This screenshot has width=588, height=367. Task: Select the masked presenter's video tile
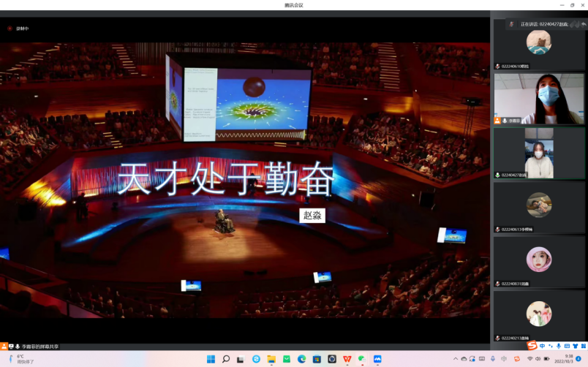(539, 99)
